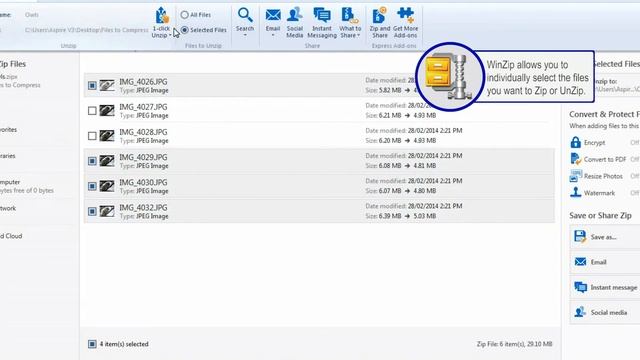Screen dimensions: 640x360
Task: Toggle the select-all checkbox beside items selected
Action: pyautogui.click(x=92, y=344)
